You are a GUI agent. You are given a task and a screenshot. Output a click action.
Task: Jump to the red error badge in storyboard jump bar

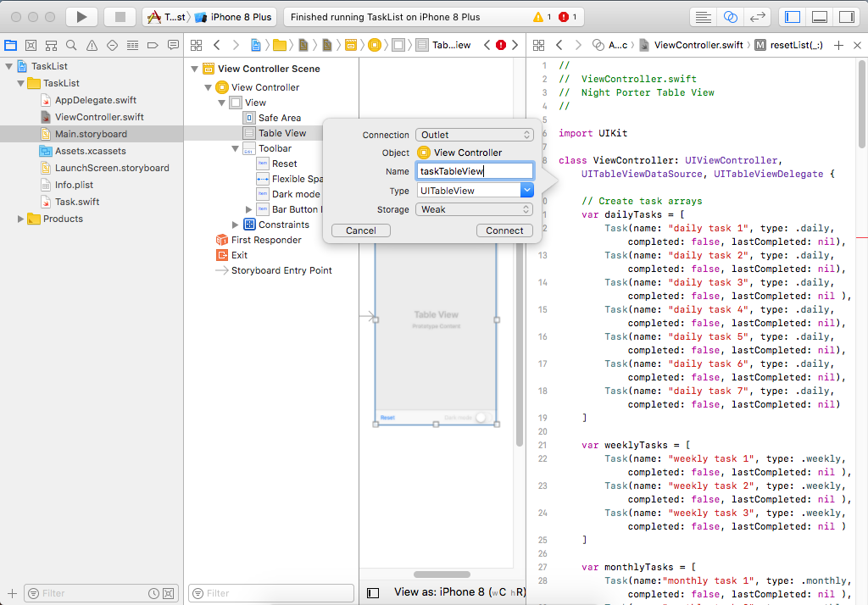coord(501,45)
